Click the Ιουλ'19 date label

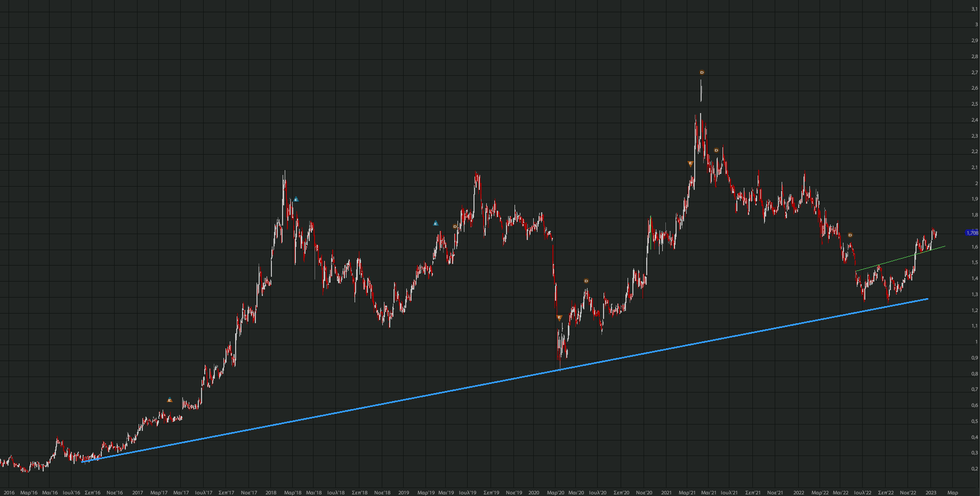click(x=468, y=493)
